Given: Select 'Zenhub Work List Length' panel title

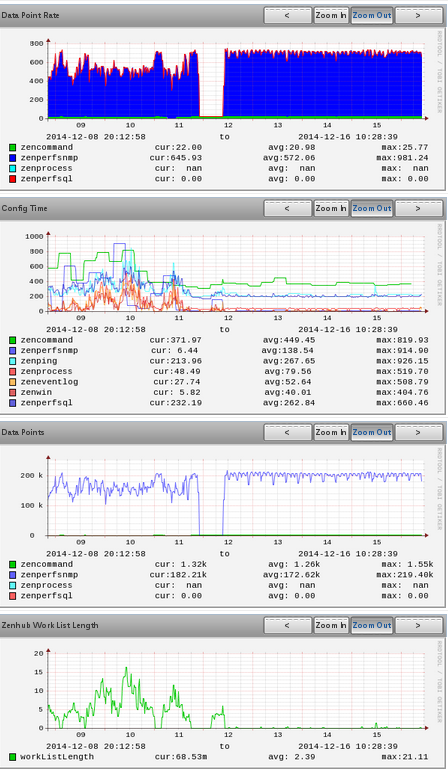Looking at the screenshot, I should click(50, 625).
